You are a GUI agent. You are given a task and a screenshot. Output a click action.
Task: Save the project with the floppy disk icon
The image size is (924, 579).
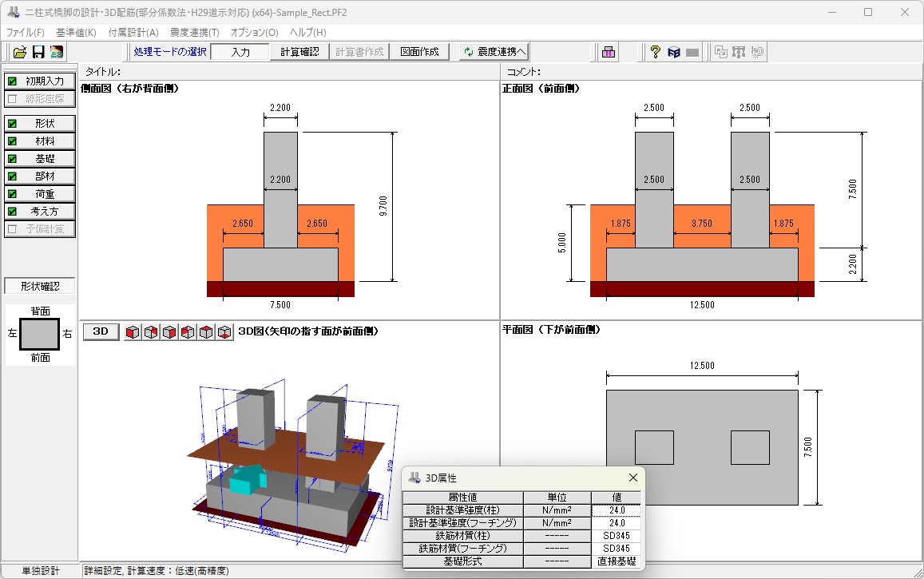click(x=38, y=52)
